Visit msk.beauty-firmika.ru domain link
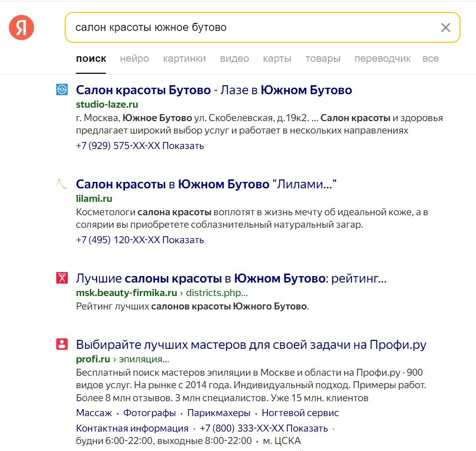476x451 pixels. click(126, 293)
